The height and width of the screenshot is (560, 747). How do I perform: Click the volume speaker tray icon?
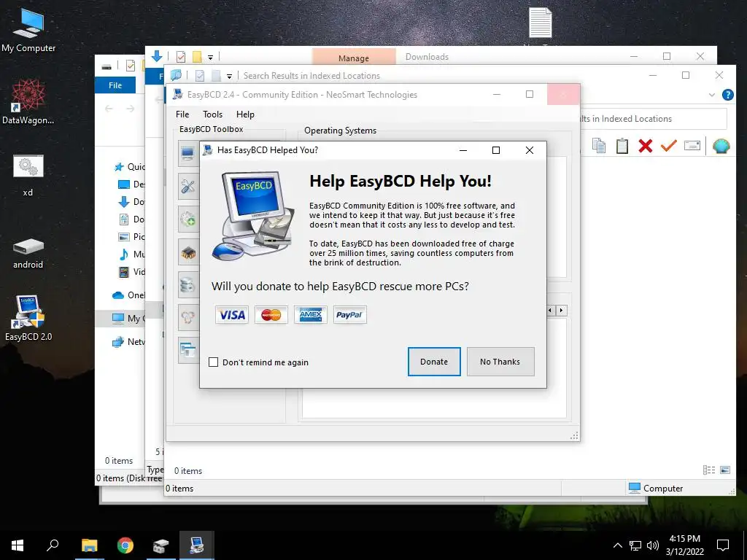pos(653,545)
